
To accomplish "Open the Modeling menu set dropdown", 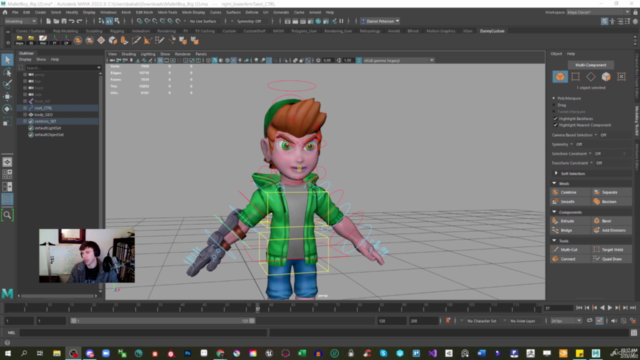I will tap(20, 21).
